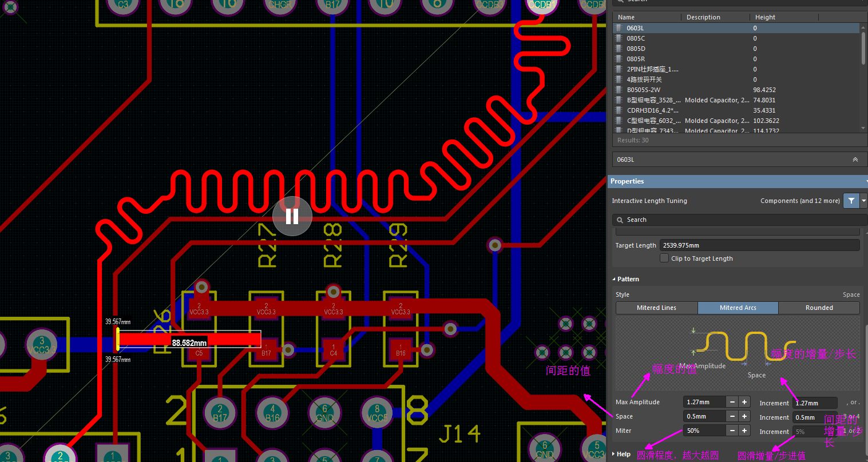The image size is (868, 462).
Task: Click round pad 6 GND on connector
Action: tap(324, 413)
